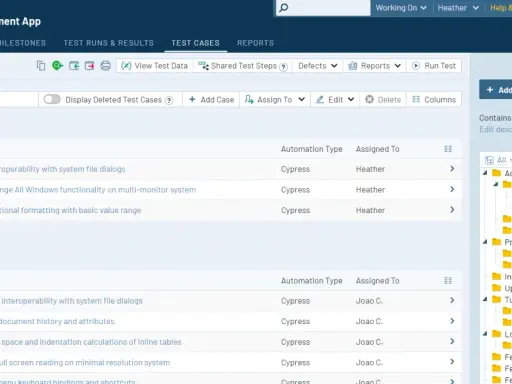This screenshot has height=384, width=512.
Task: Click the column grid icon in the upper table header
Action: (x=448, y=149)
